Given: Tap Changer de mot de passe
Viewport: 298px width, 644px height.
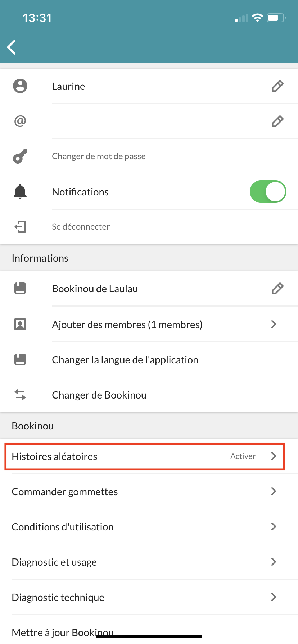Looking at the screenshot, I should (99, 156).
